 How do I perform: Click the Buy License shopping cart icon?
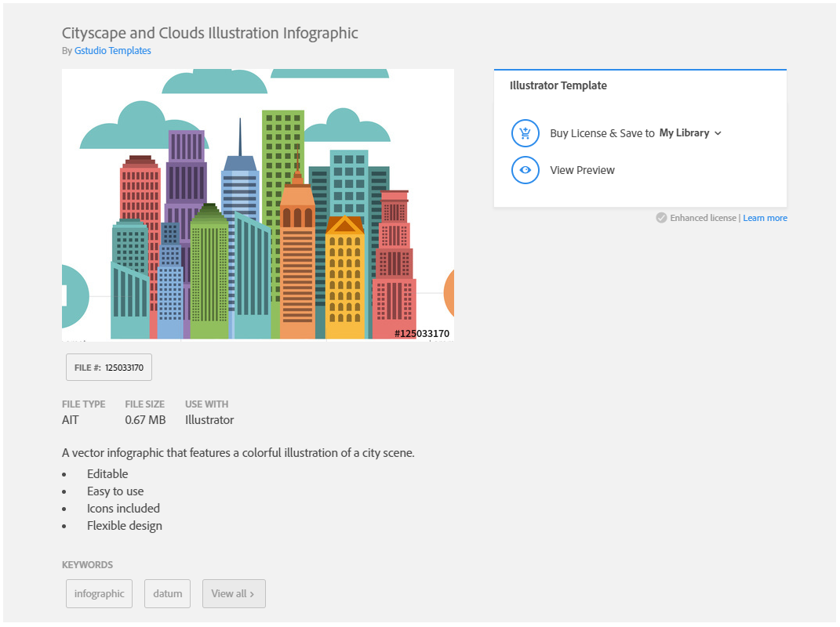point(525,132)
